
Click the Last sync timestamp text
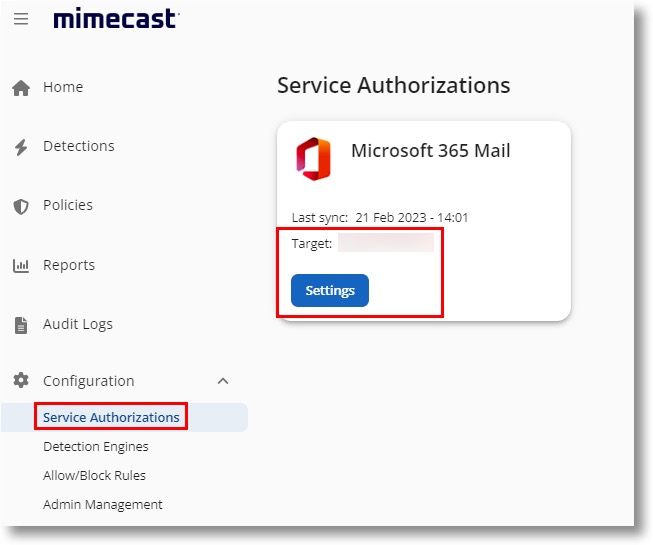pyautogui.click(x=411, y=218)
